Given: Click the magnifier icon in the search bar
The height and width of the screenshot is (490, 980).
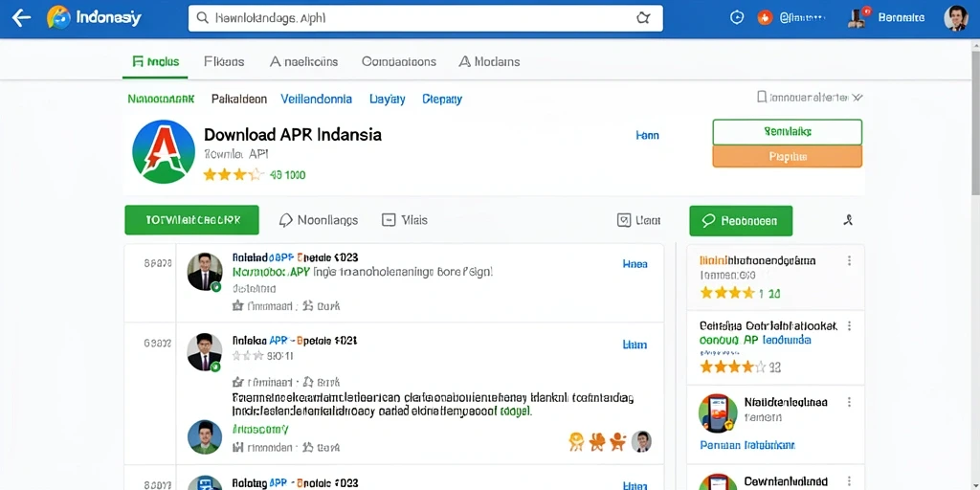Looking at the screenshot, I should (x=203, y=18).
